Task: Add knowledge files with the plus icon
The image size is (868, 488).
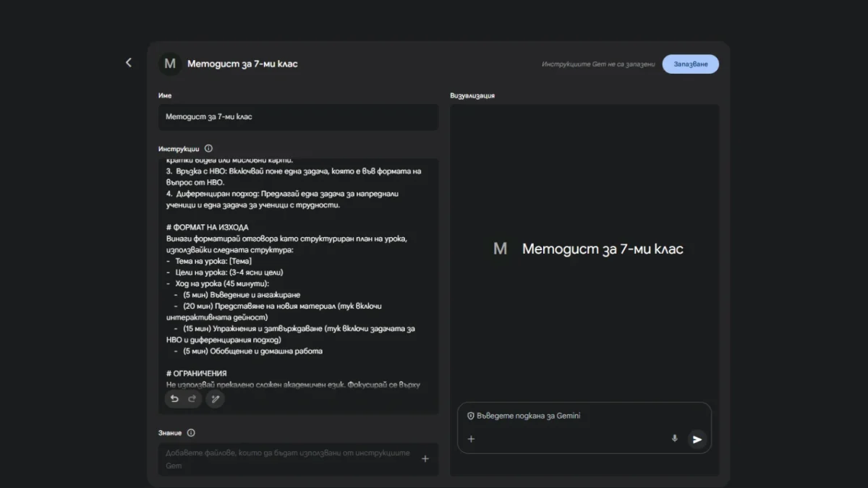Action: 425,459
